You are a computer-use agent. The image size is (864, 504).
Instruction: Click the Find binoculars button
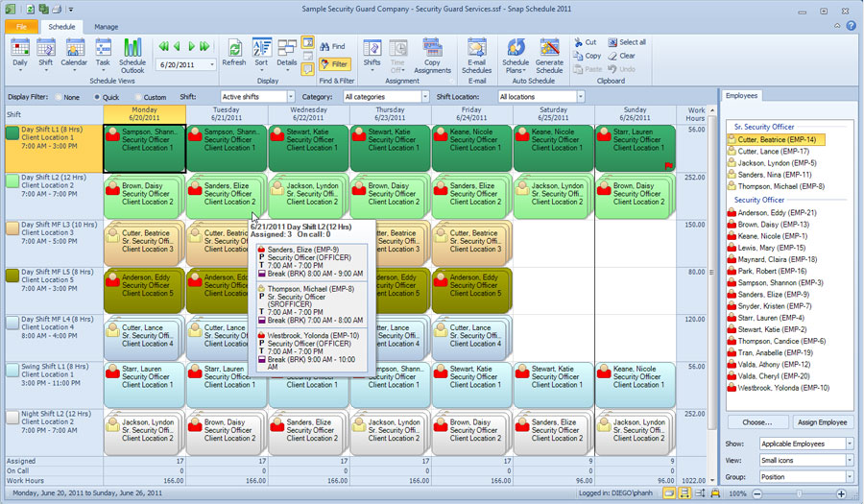pyautogui.click(x=333, y=46)
